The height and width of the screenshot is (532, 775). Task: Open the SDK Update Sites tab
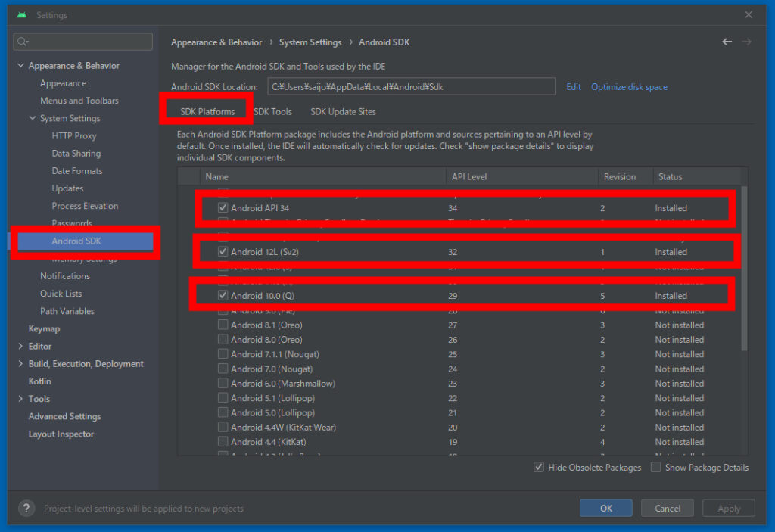344,111
